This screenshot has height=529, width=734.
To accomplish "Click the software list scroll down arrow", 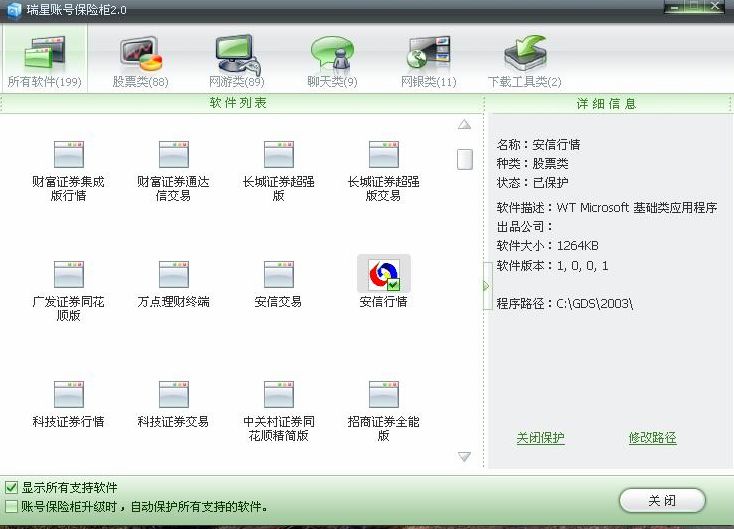I will (x=464, y=456).
